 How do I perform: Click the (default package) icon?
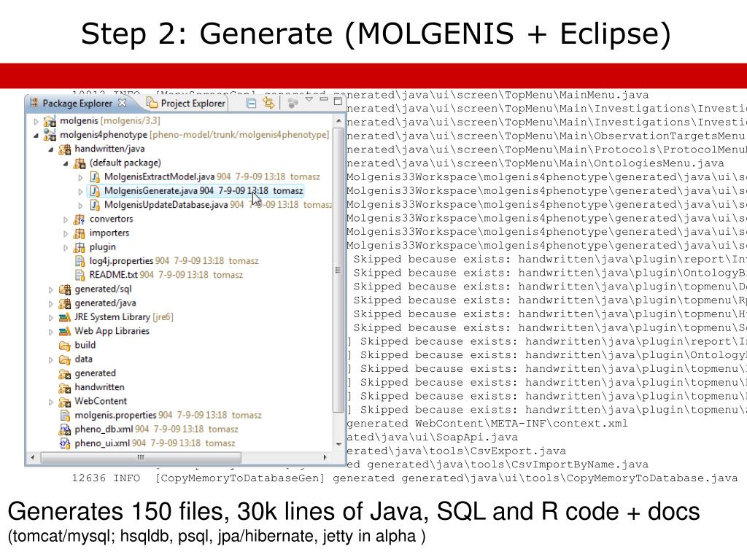[x=79, y=163]
